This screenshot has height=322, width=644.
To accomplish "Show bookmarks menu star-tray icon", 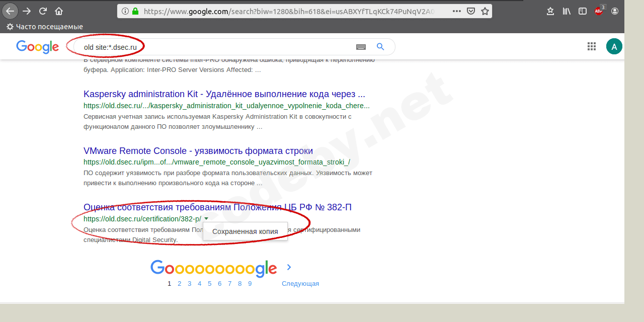I will tap(550, 11).
